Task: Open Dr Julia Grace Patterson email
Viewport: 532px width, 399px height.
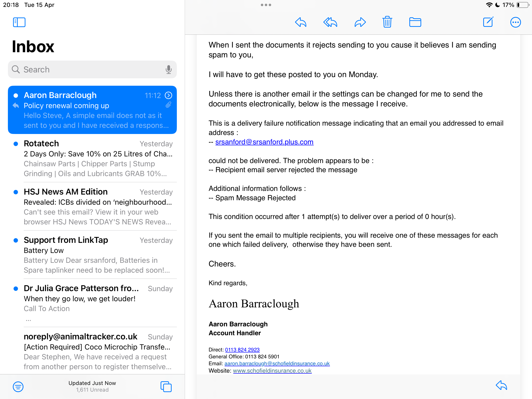Action: tap(92, 303)
